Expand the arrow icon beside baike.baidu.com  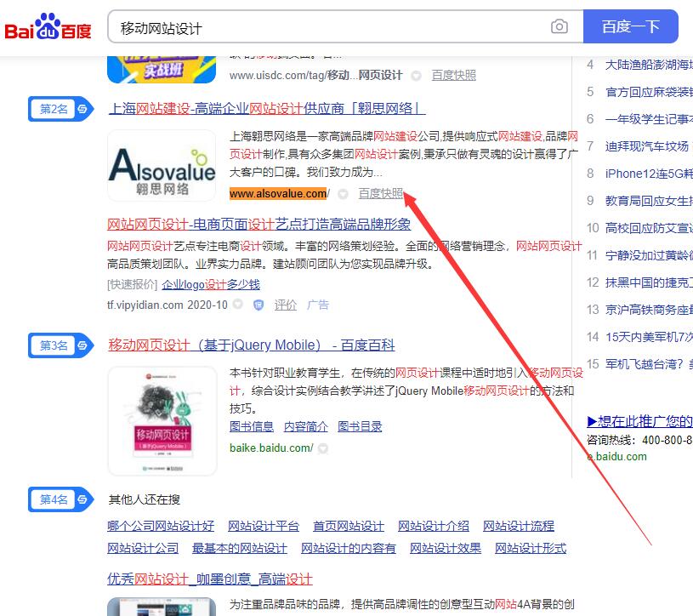323,448
